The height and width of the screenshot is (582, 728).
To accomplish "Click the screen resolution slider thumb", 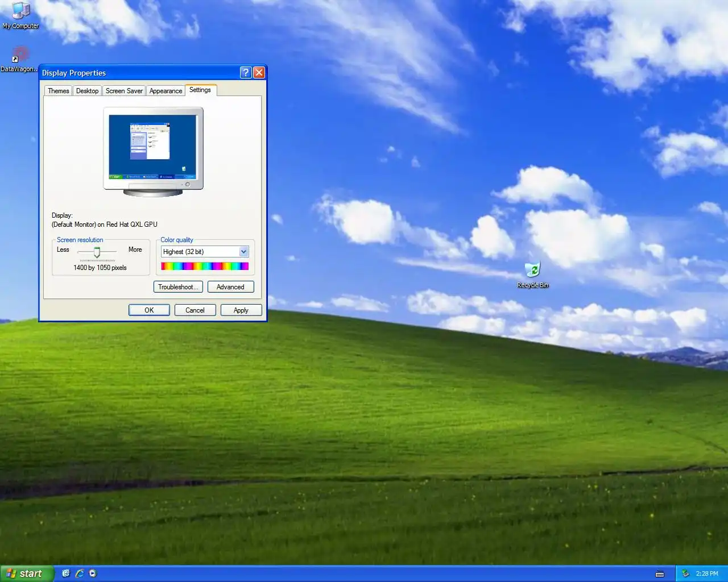I will coord(97,252).
